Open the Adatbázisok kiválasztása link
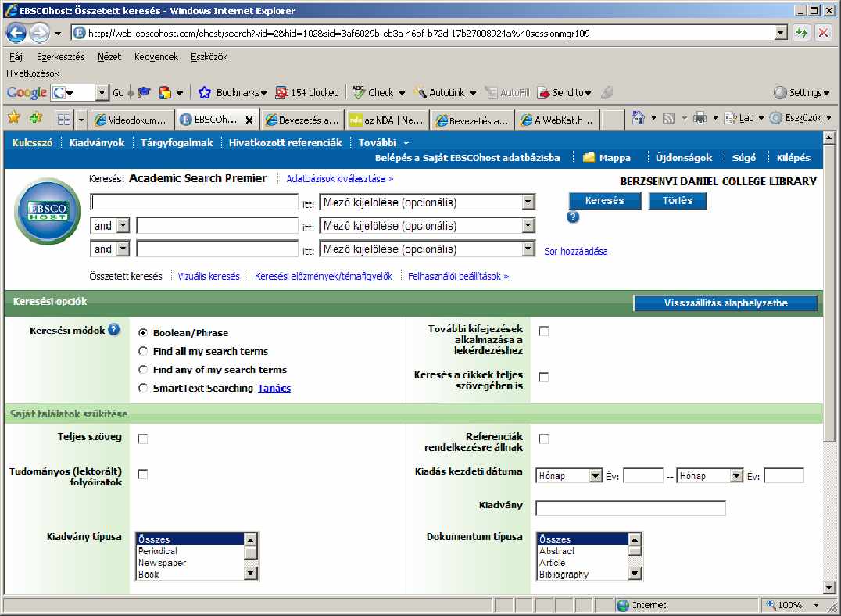 pyautogui.click(x=339, y=179)
